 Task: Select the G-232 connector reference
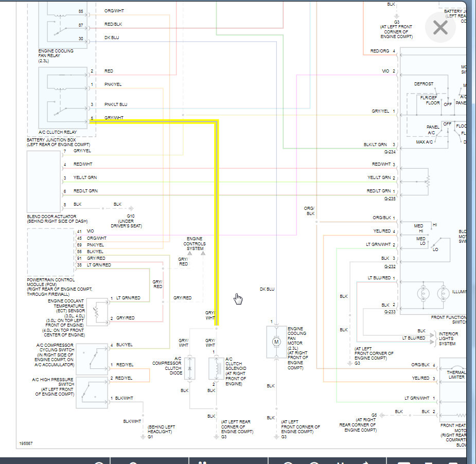click(x=390, y=266)
